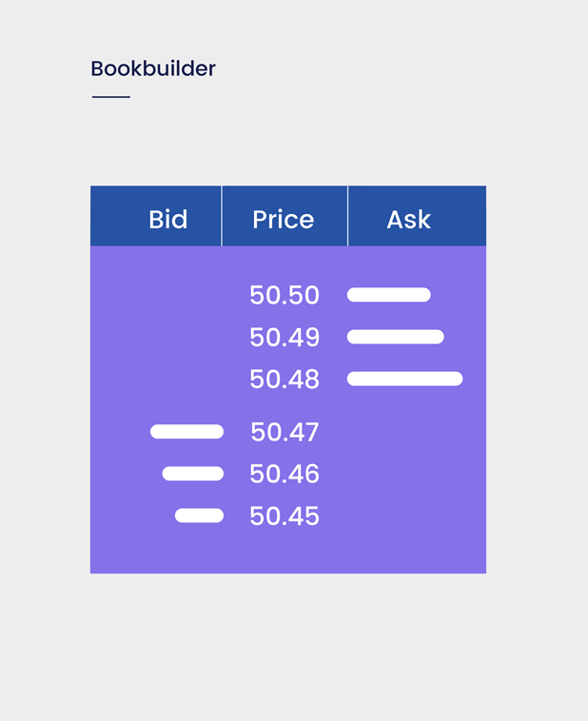Click the longest ask bar at 50.48
The height and width of the screenshot is (721, 588).
[x=405, y=379]
